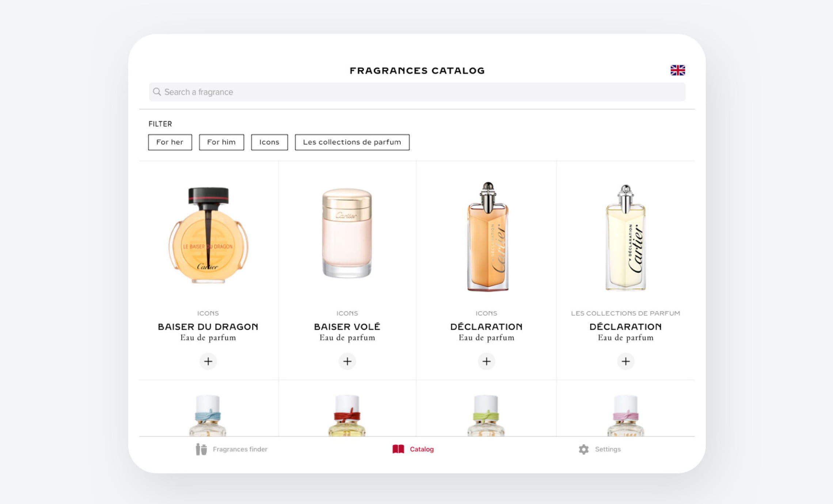Click the Fragrances finder bottle icon
The image size is (833, 504).
tap(201, 449)
